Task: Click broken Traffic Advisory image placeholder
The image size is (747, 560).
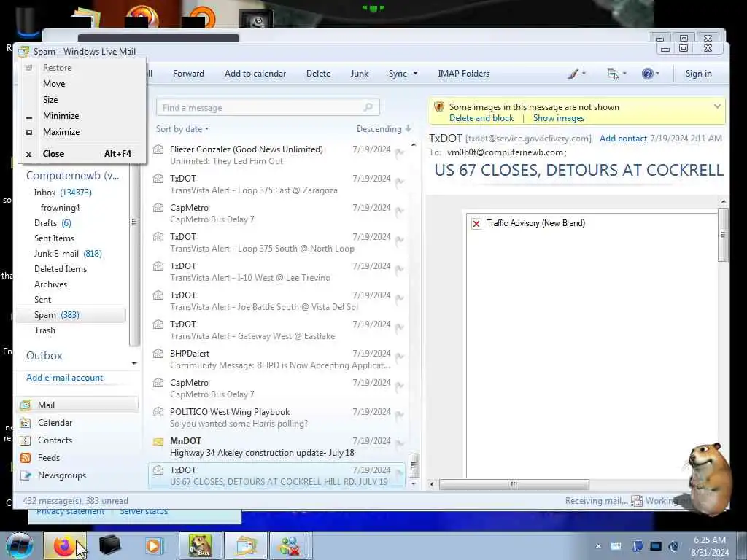Action: point(476,223)
